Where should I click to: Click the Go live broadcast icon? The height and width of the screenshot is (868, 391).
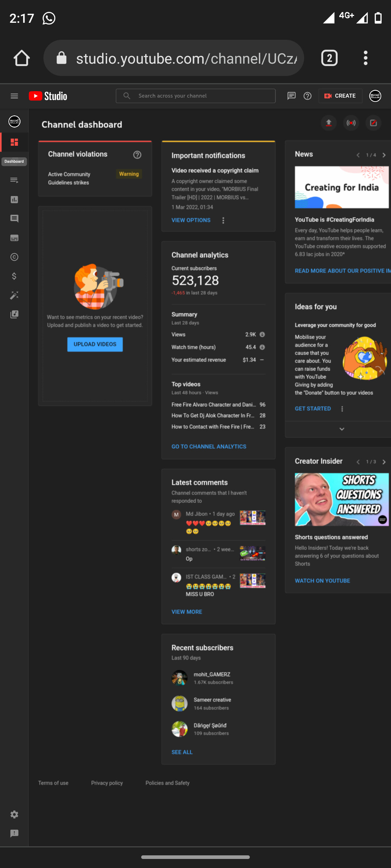(x=351, y=123)
